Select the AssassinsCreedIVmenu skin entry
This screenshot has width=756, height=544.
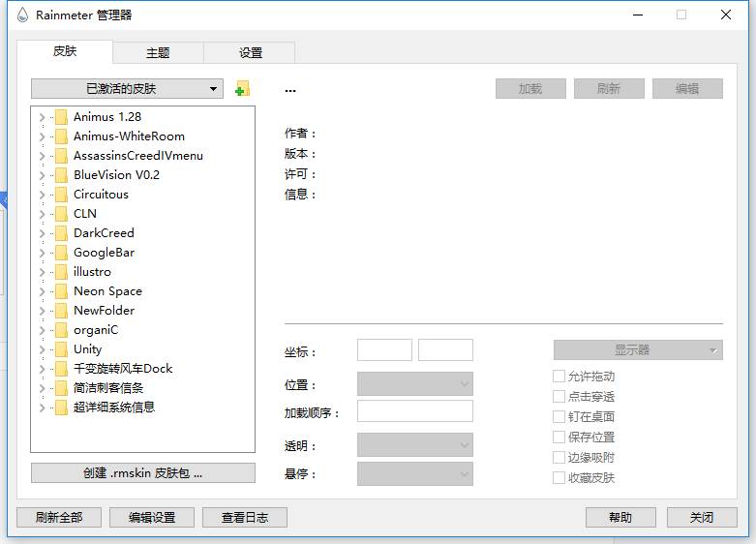tap(138, 156)
